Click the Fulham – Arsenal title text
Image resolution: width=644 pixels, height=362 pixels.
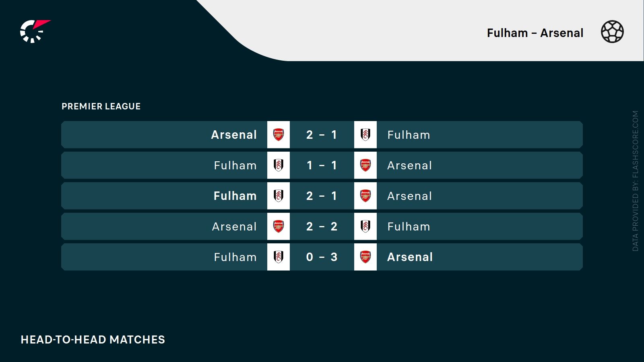pyautogui.click(x=535, y=33)
